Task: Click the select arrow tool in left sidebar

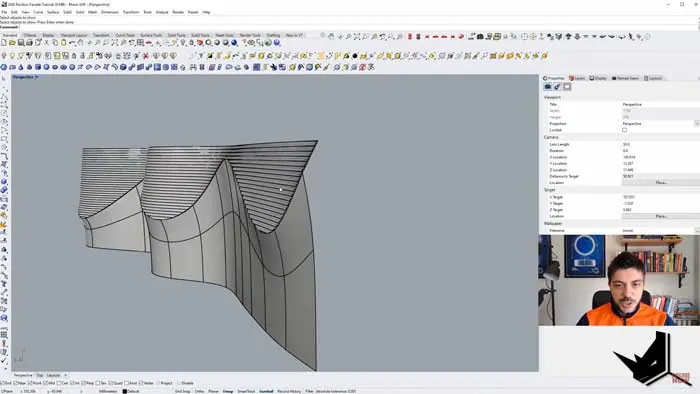Action: click(x=4, y=79)
